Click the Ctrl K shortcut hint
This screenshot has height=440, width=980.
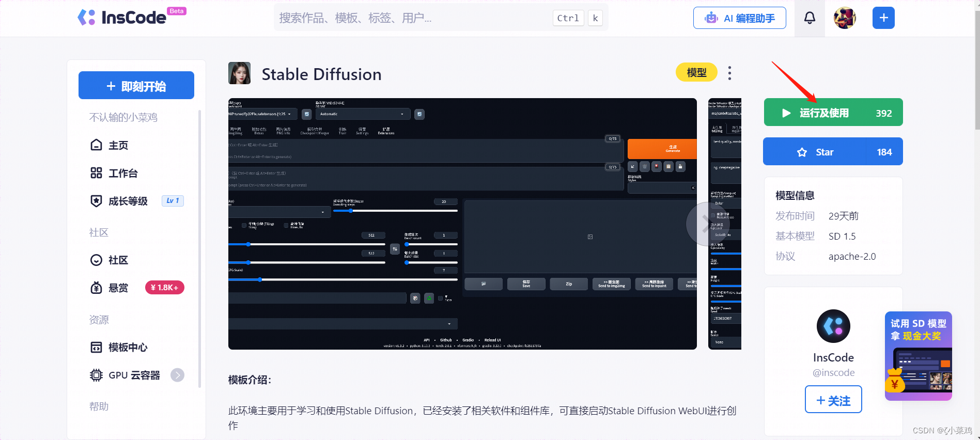coord(578,18)
